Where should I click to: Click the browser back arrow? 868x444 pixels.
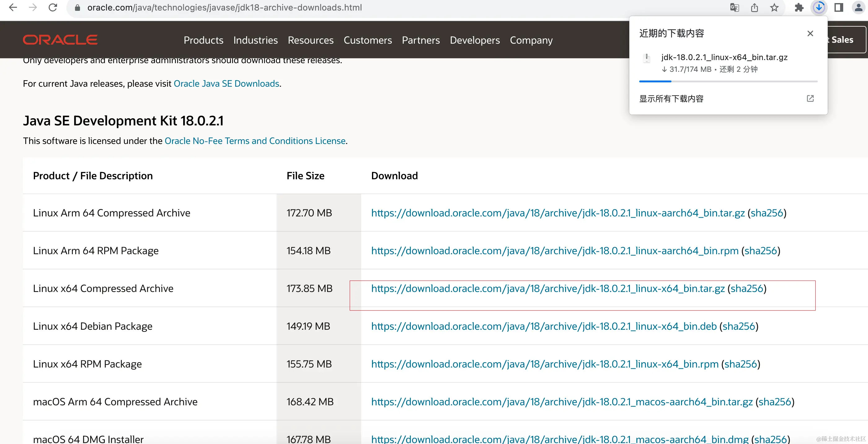[13, 7]
